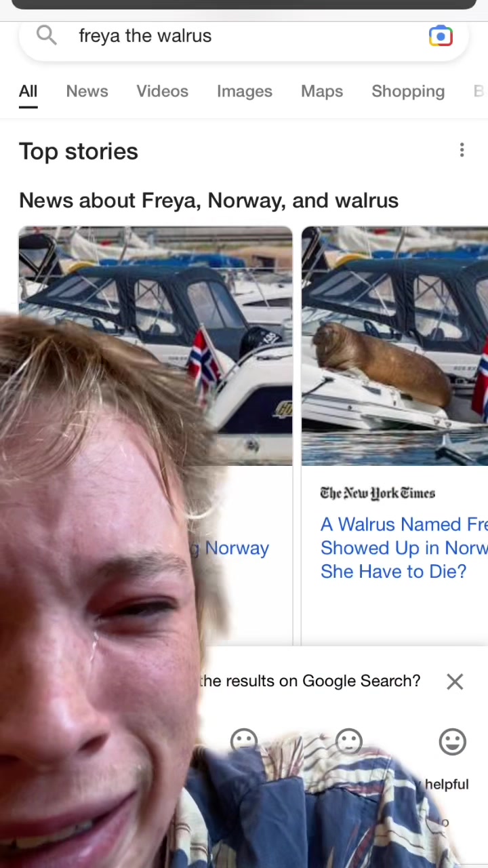This screenshot has width=488, height=868.
Task: Select the All results tab
Action: point(28,91)
